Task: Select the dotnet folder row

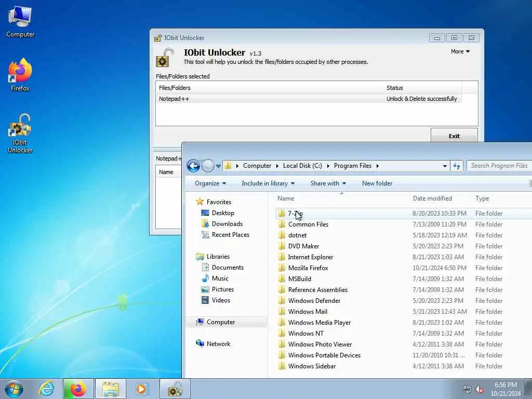Action: [x=404, y=235]
